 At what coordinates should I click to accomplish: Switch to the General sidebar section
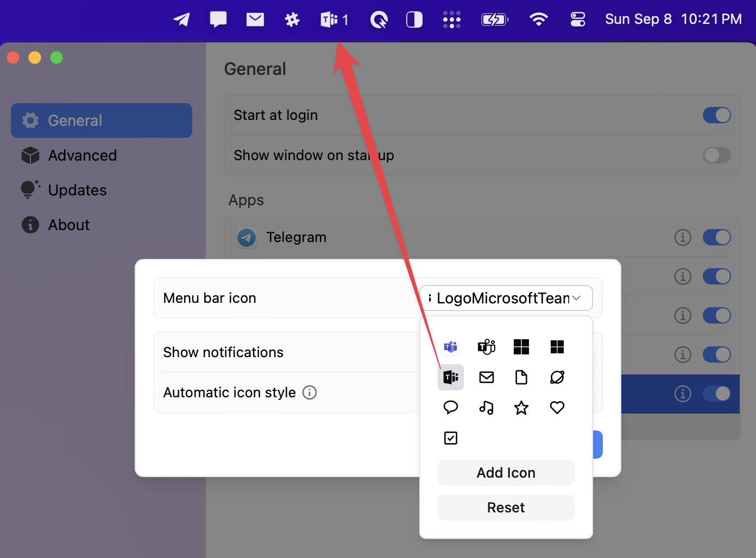[x=102, y=121]
